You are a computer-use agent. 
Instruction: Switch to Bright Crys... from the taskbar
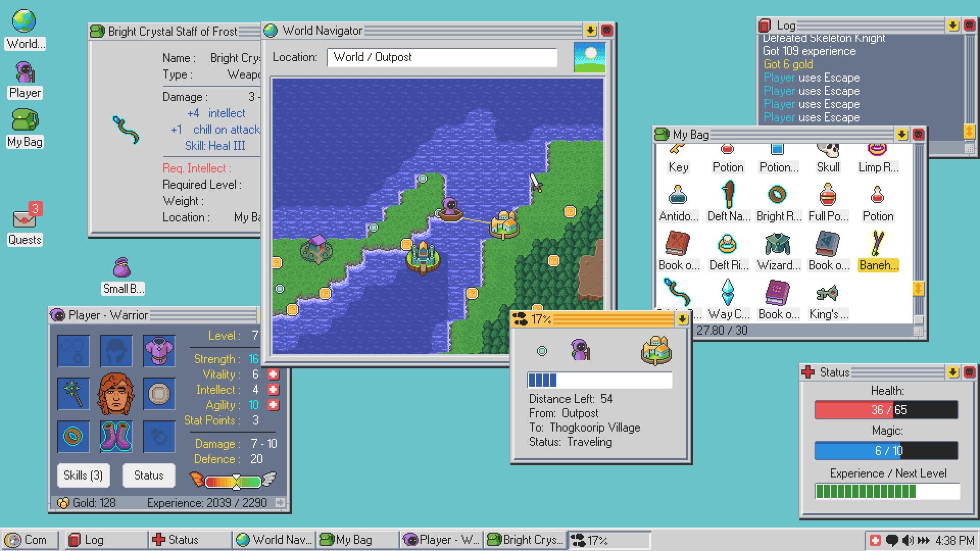point(526,539)
